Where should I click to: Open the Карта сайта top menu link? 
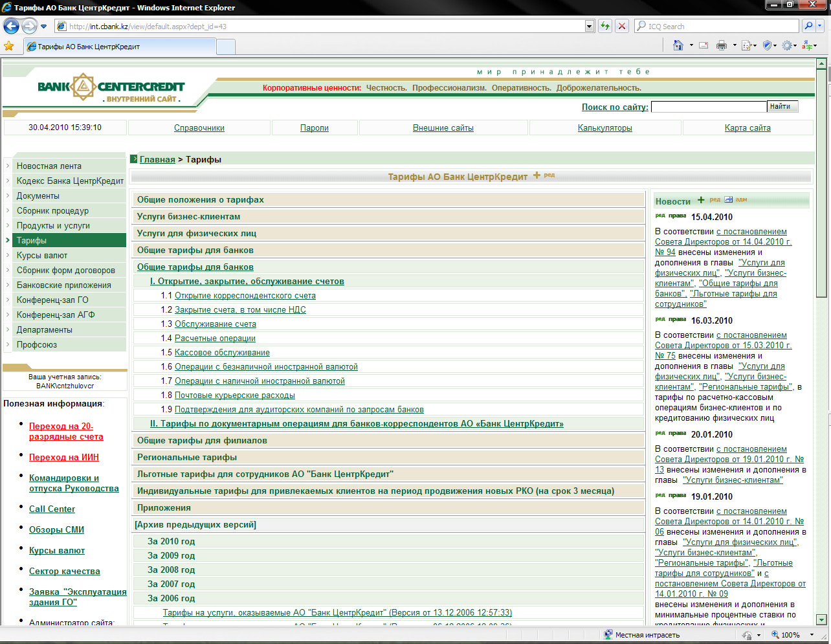748,128
